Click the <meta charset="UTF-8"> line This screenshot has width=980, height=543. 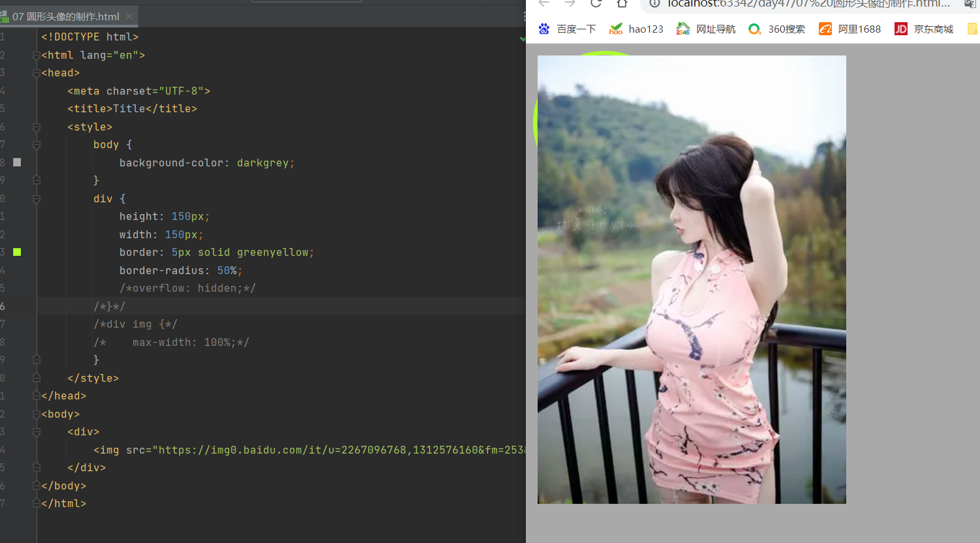coord(139,91)
